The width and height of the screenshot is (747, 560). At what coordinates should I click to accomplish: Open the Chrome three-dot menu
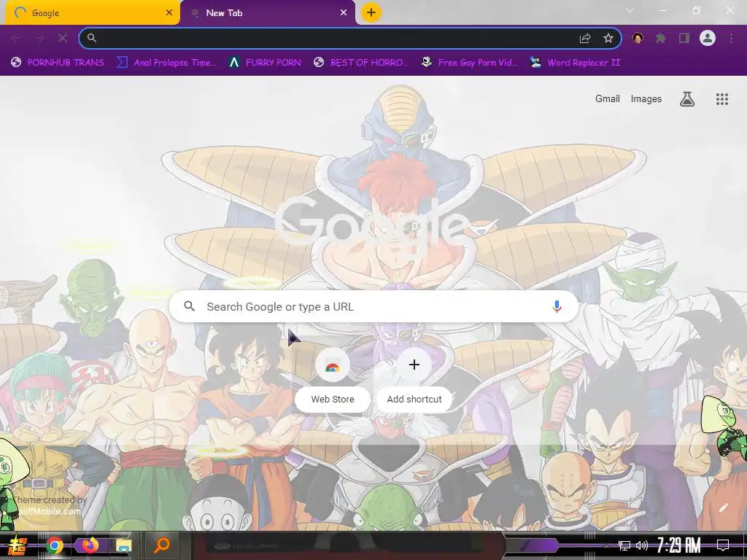click(731, 38)
